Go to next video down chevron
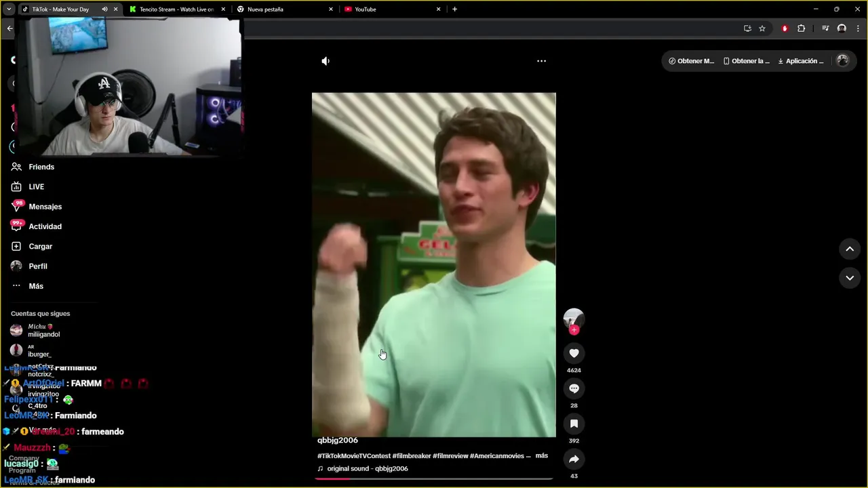 [x=850, y=277]
